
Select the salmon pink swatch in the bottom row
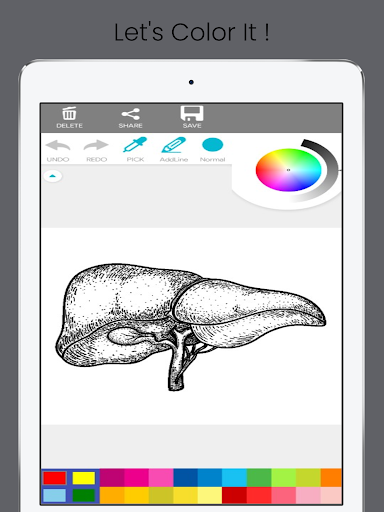coord(284,495)
